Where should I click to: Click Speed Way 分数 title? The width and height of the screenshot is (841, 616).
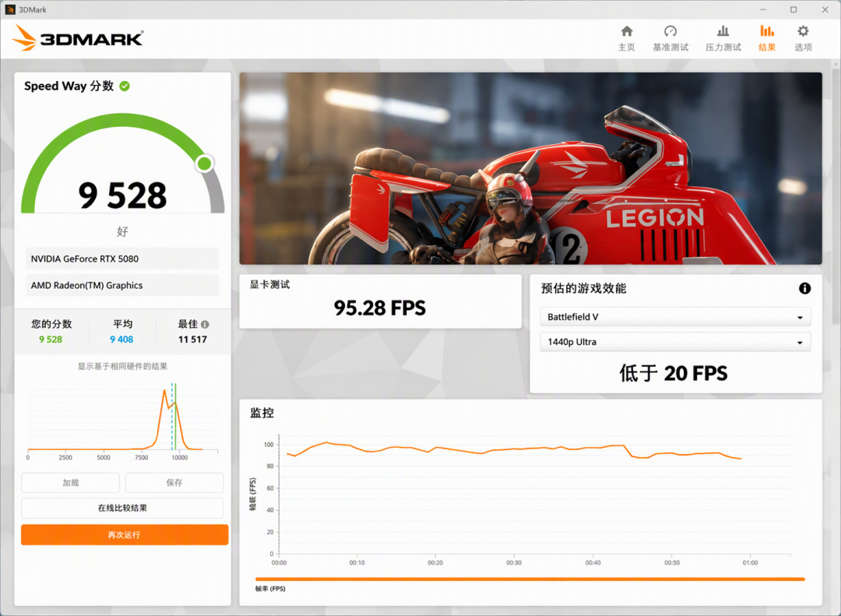point(69,86)
